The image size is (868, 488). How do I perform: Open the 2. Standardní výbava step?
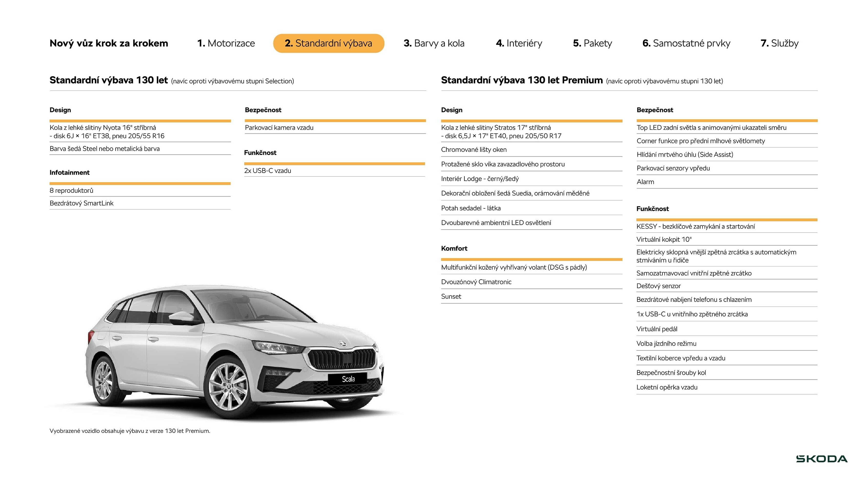coord(329,43)
